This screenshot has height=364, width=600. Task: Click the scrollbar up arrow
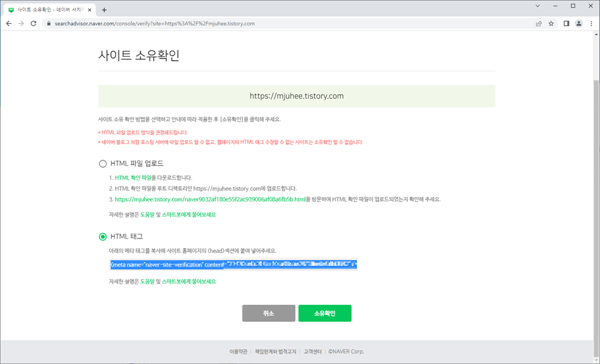pyautogui.click(x=596, y=34)
